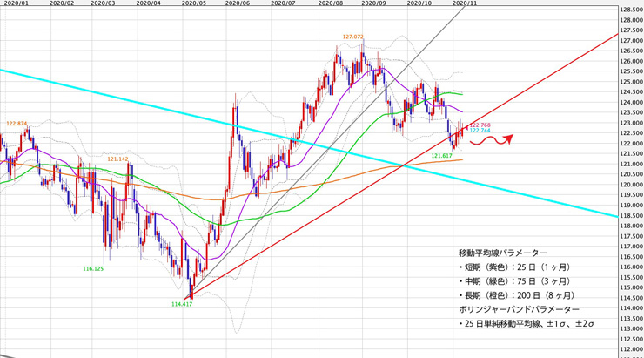This screenshot has width=644, height=358.
Task: Click the 116.000 price axis label
Action: point(632,267)
